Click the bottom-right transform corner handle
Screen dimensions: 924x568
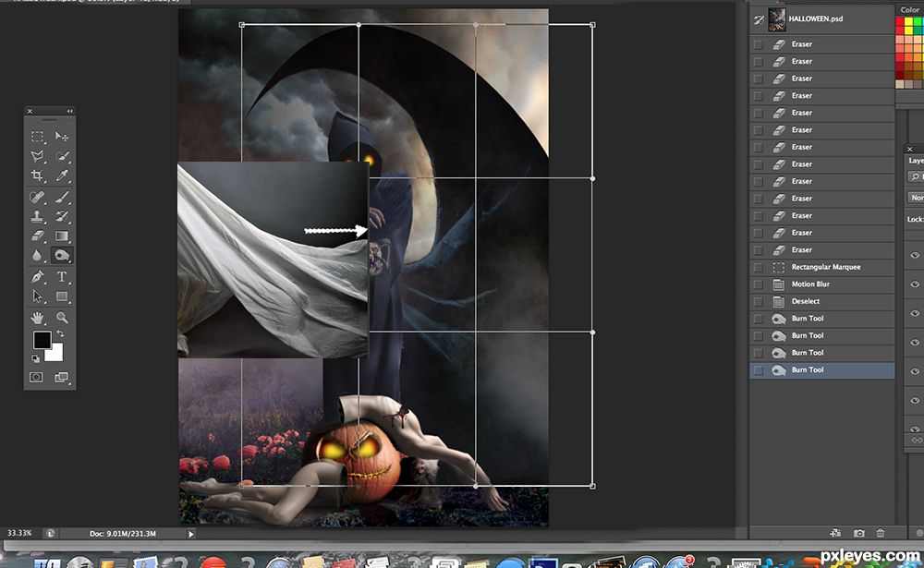pos(592,486)
